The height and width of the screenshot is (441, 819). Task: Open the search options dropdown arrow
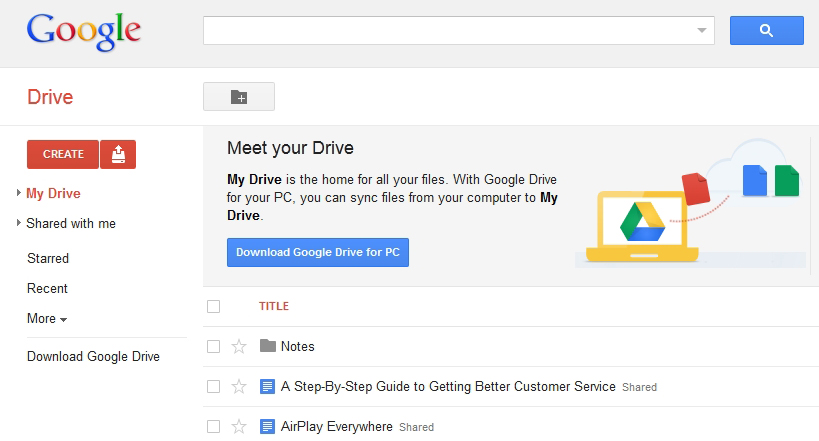tap(701, 31)
